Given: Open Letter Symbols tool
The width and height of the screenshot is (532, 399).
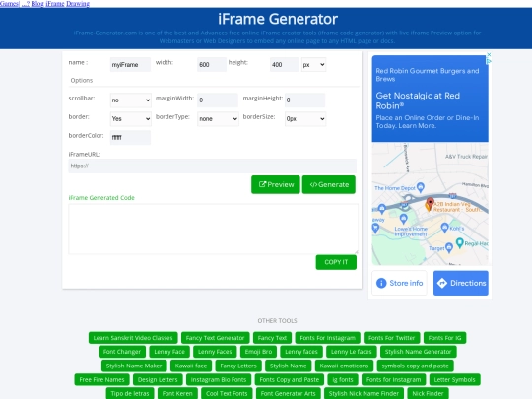Looking at the screenshot, I should (x=454, y=379).
